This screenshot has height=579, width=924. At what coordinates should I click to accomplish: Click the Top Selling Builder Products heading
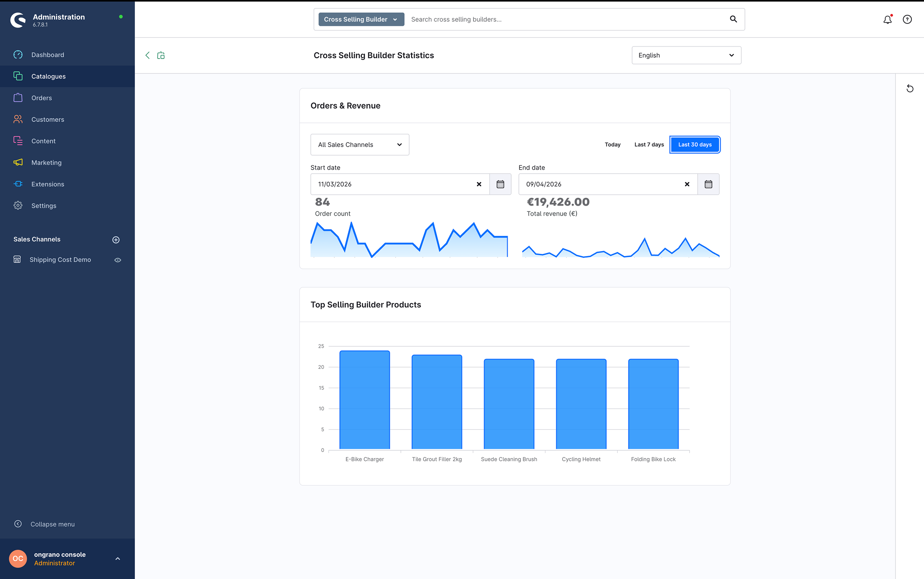(x=366, y=305)
